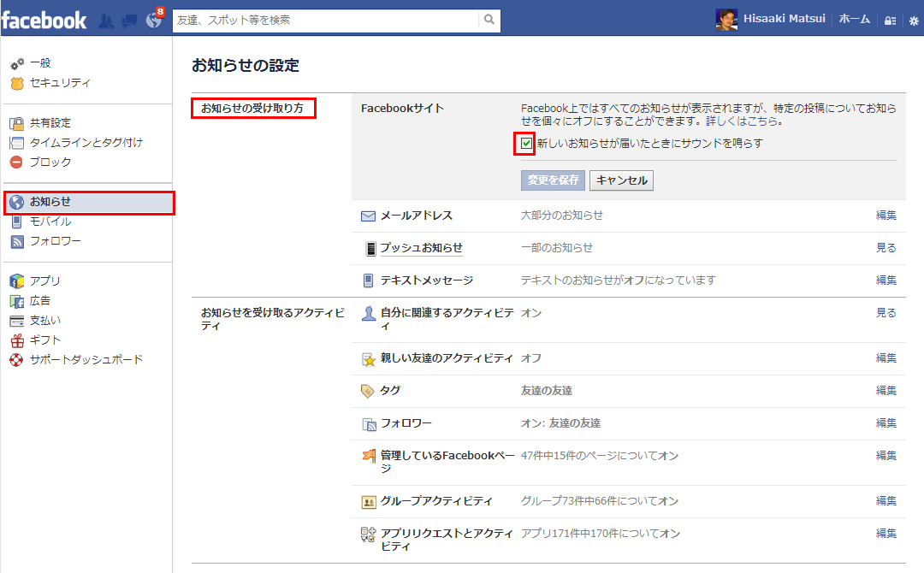Image resolution: width=924 pixels, height=573 pixels.
Task: Open サポートダッシュボード in sidebar
Action: pyautogui.click(x=86, y=359)
